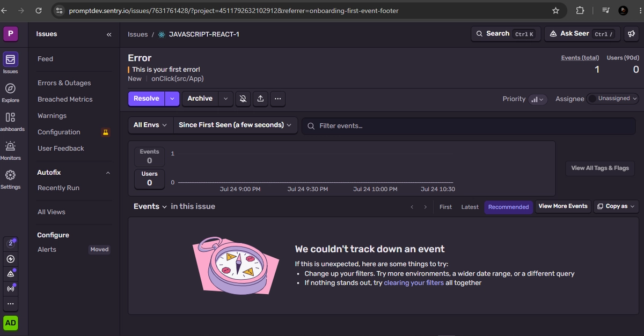The width and height of the screenshot is (644, 336).
Task: Click the browser profile avatar icon
Action: click(623, 10)
